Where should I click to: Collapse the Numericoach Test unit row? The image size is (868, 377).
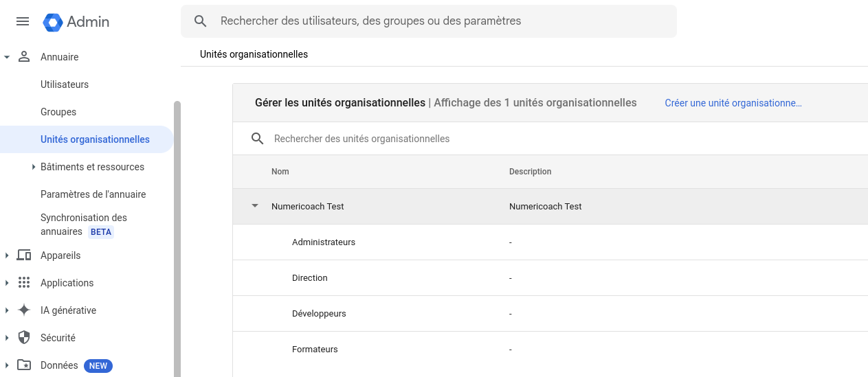[x=255, y=206]
